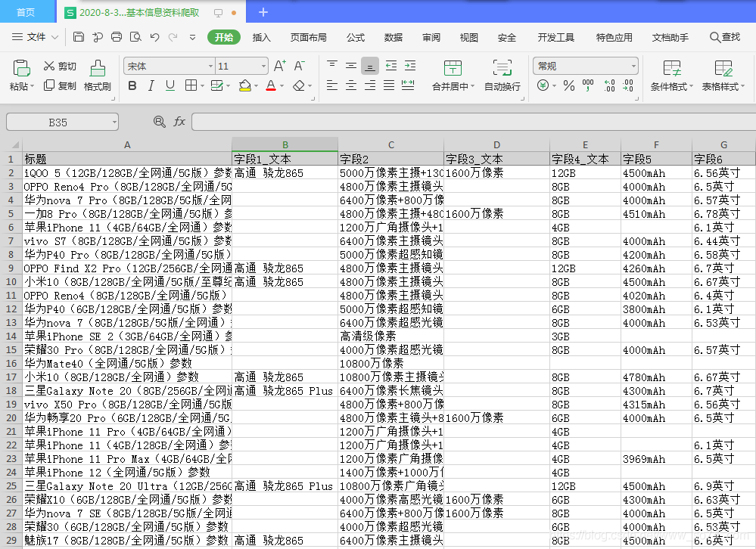This screenshot has height=549, width=756.
Task: Click Auto Wrap (自动换行)
Action: (x=502, y=75)
